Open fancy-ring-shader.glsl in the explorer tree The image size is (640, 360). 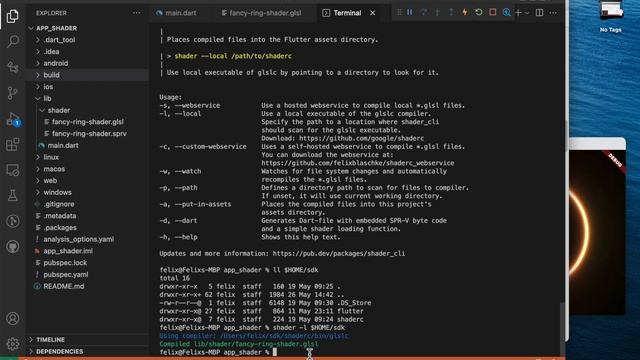coord(88,122)
